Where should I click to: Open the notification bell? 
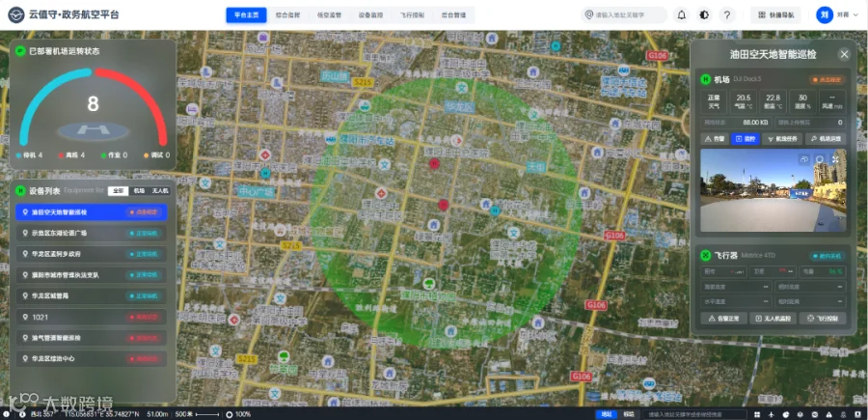[682, 14]
